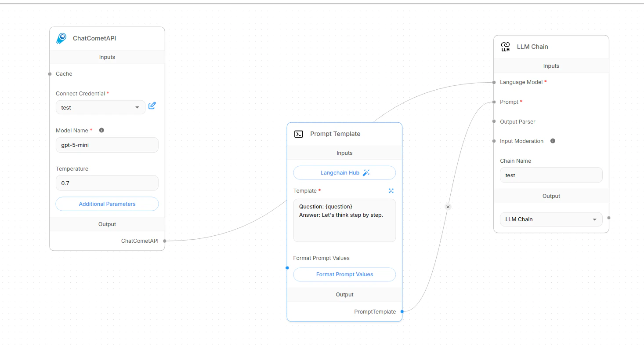Image resolution: width=644 pixels, height=347 pixels.
Task: Click the ChatCometAPI node icon
Action: 61,38
